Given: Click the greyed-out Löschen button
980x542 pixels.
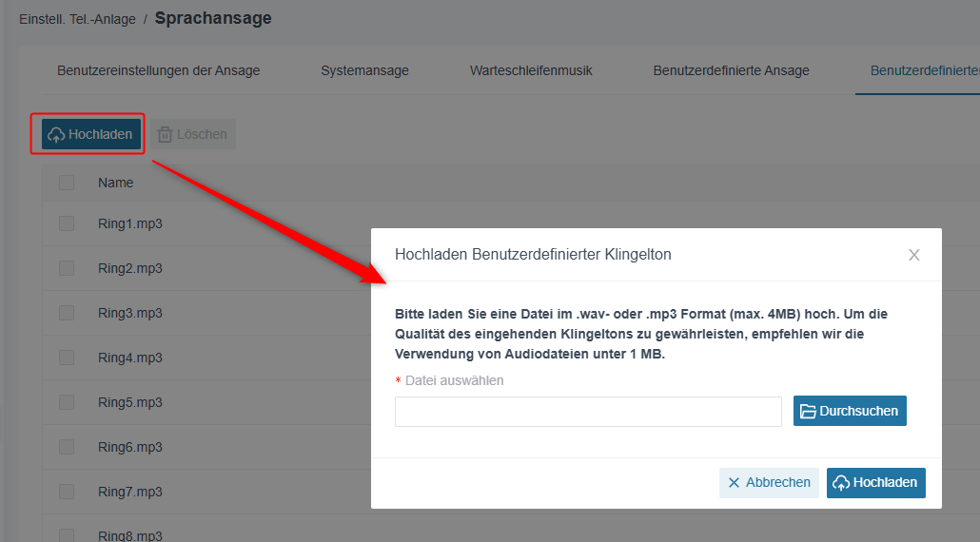Looking at the screenshot, I should [x=193, y=134].
